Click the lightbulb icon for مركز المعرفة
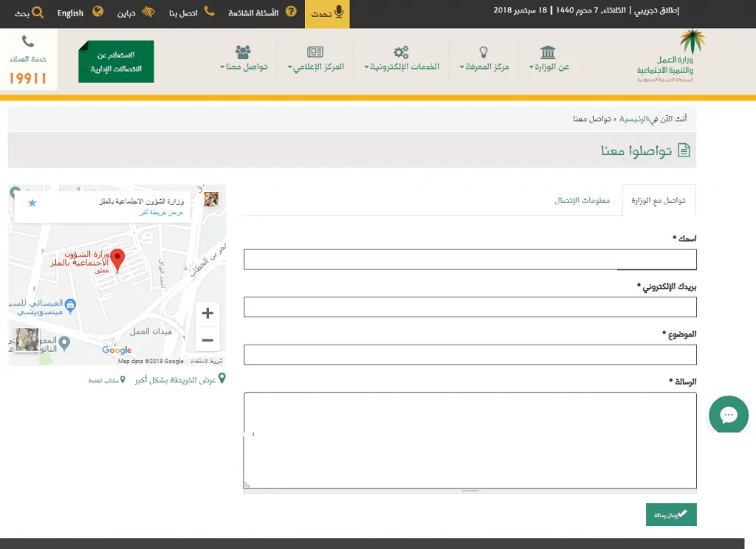This screenshot has width=756, height=549. pos(484,52)
